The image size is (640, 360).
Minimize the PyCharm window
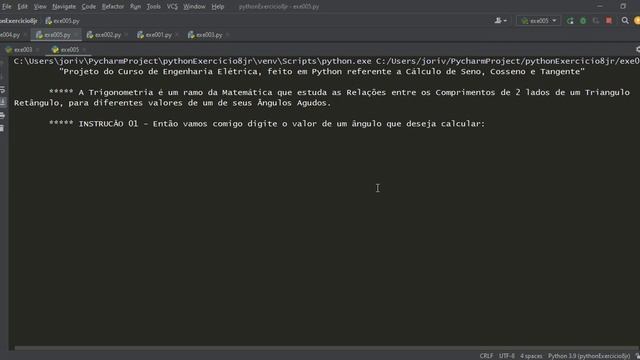point(600,6)
